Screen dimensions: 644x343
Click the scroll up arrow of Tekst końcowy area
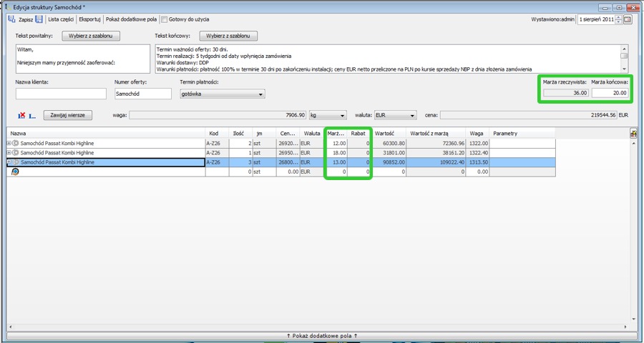[624, 48]
